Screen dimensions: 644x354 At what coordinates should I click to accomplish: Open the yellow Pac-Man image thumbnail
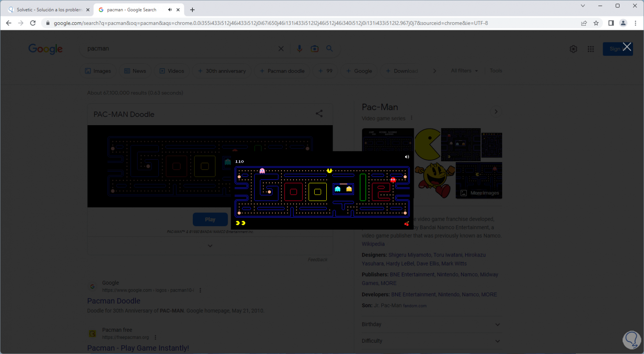tap(427, 144)
